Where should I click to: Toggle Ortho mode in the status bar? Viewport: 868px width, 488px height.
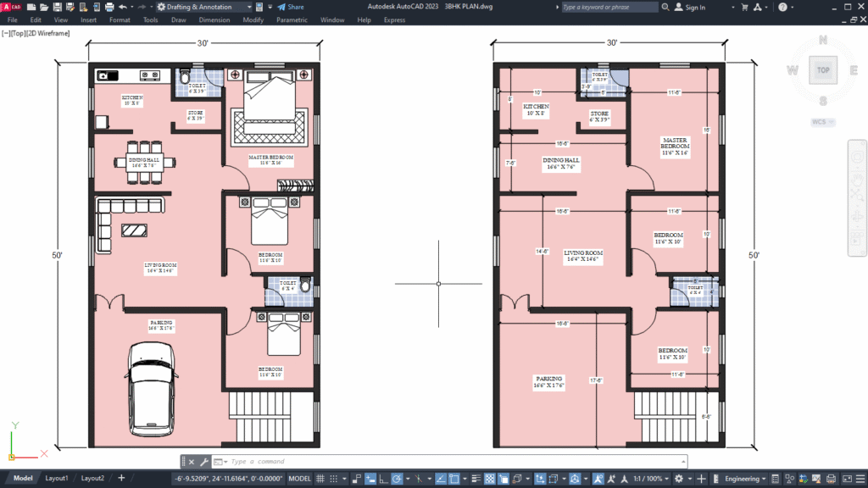tap(384, 479)
